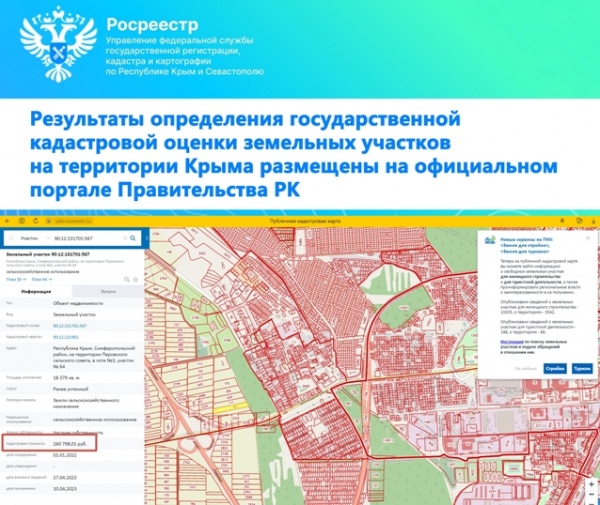The image size is (600, 505).
Task: Click the 'Не сейчас' option
Action: coord(526,369)
